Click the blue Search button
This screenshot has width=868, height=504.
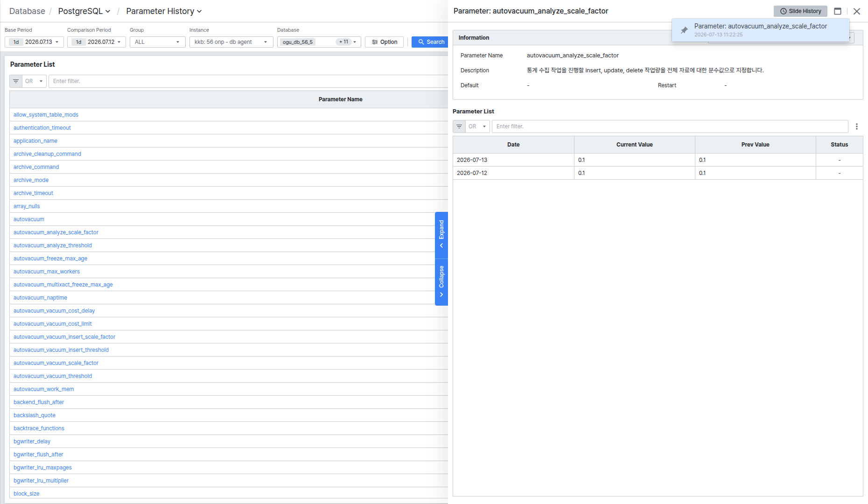430,42
